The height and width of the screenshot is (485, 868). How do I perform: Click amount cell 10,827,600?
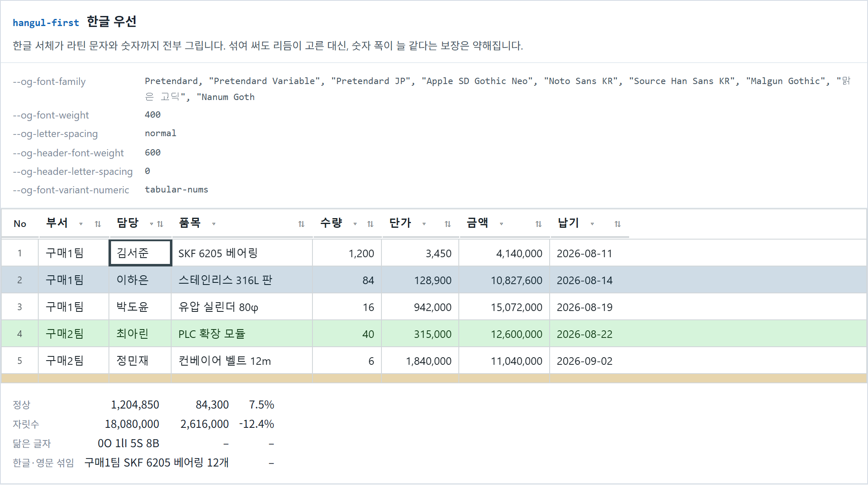[504, 280]
